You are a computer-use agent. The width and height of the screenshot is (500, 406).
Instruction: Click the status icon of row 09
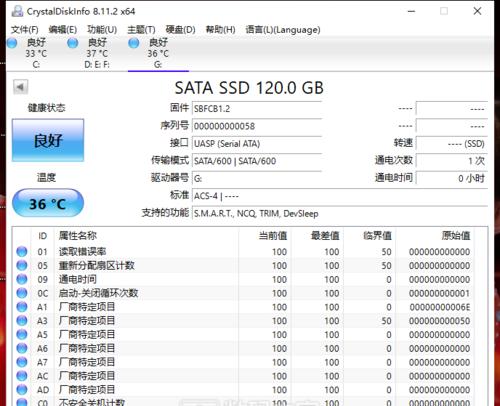(x=22, y=279)
